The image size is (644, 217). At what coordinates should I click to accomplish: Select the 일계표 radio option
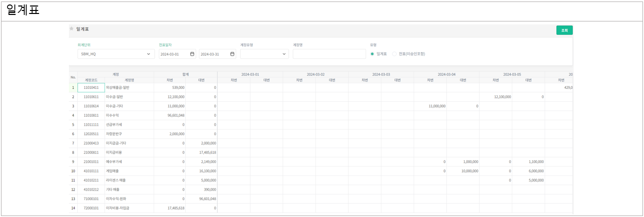(372, 54)
